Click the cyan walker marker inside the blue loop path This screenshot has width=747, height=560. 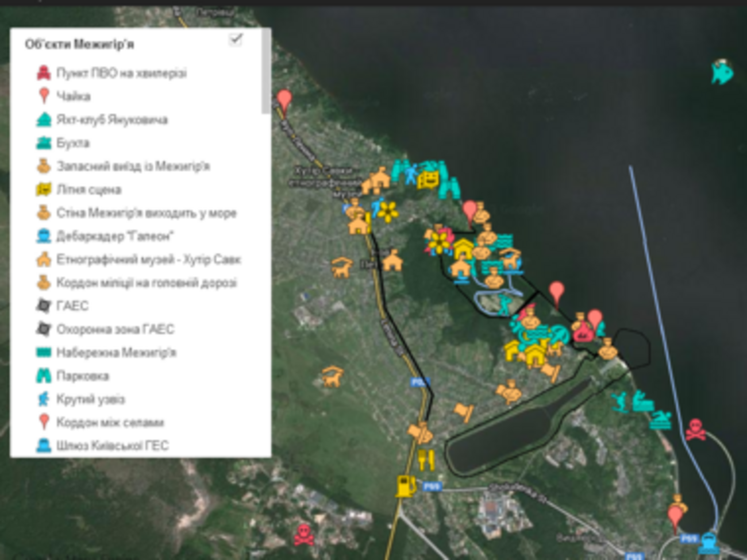tap(505, 304)
